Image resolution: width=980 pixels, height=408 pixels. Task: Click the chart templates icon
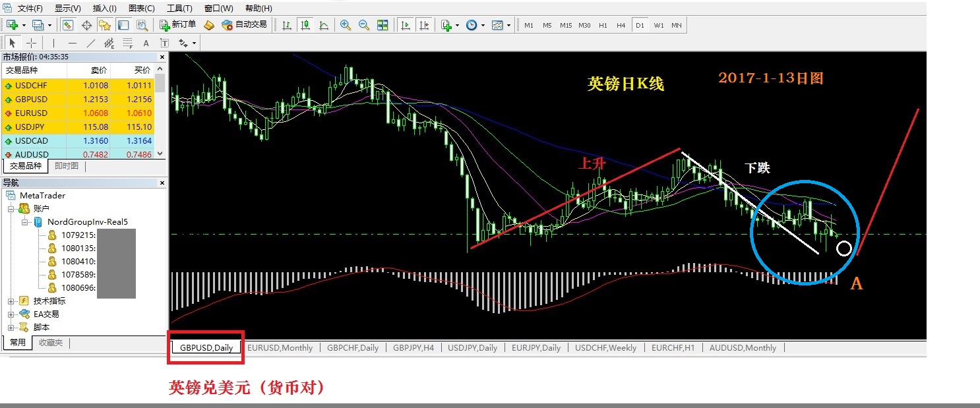coord(497,25)
